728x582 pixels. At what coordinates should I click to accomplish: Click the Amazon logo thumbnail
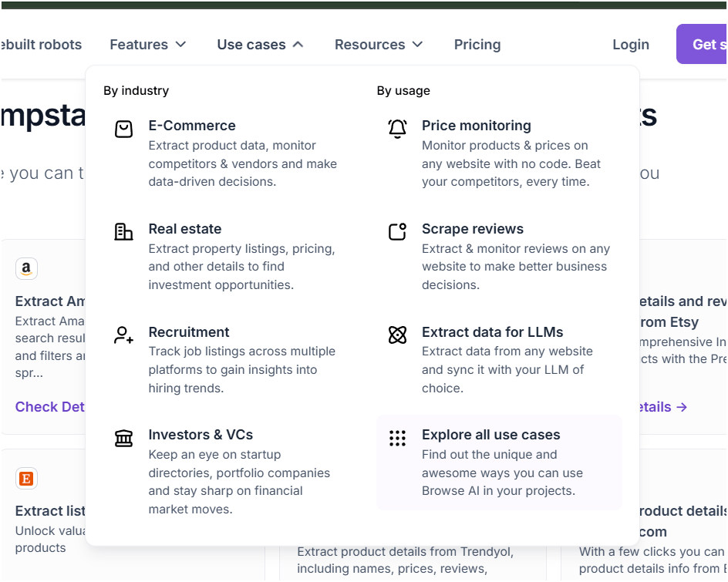point(26,268)
